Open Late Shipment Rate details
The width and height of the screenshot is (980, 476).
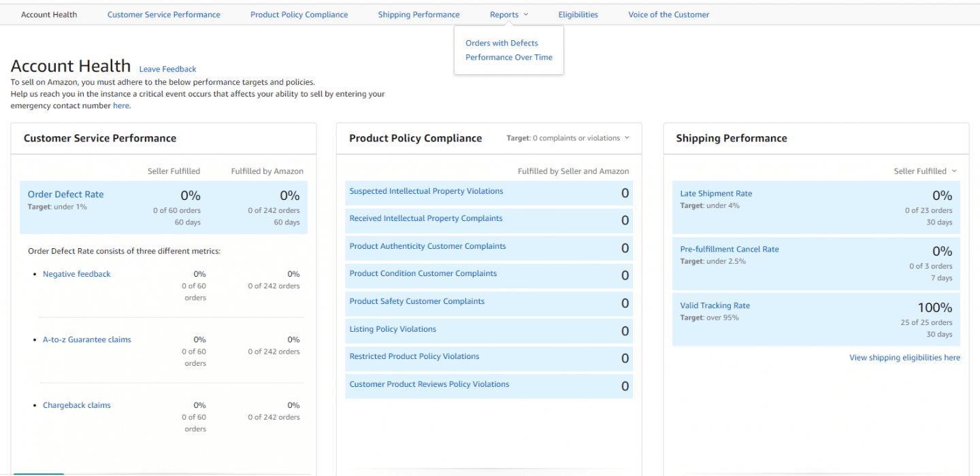coord(716,194)
